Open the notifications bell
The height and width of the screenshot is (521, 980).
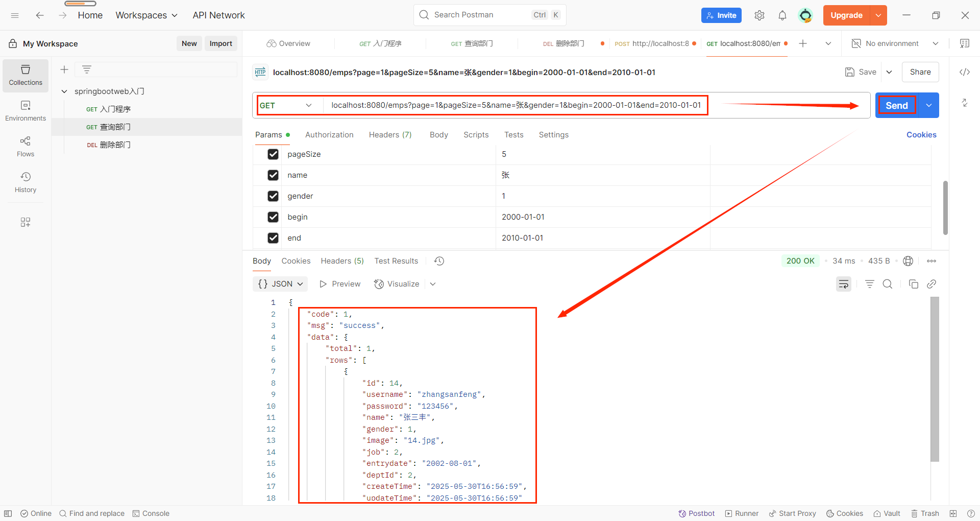tap(782, 15)
